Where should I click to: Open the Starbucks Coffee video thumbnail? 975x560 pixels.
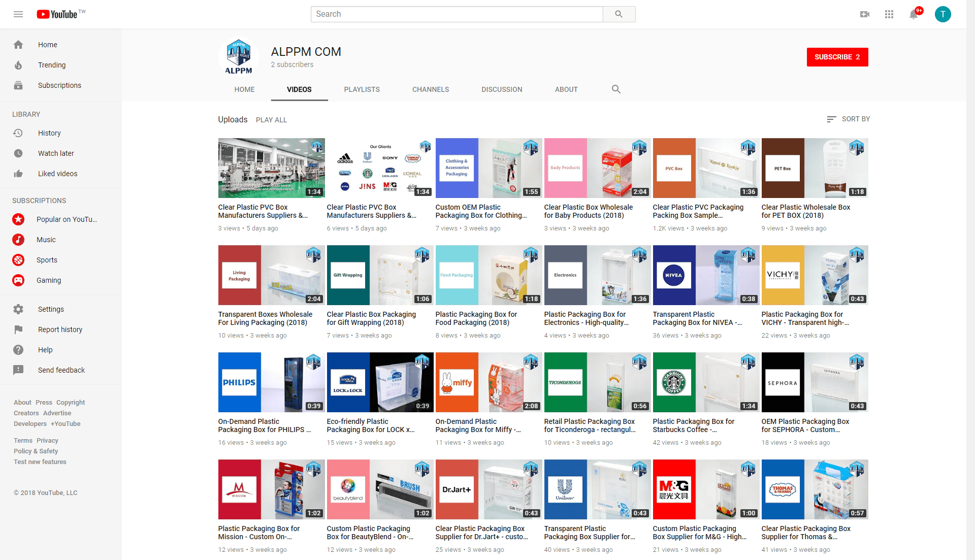coord(706,382)
